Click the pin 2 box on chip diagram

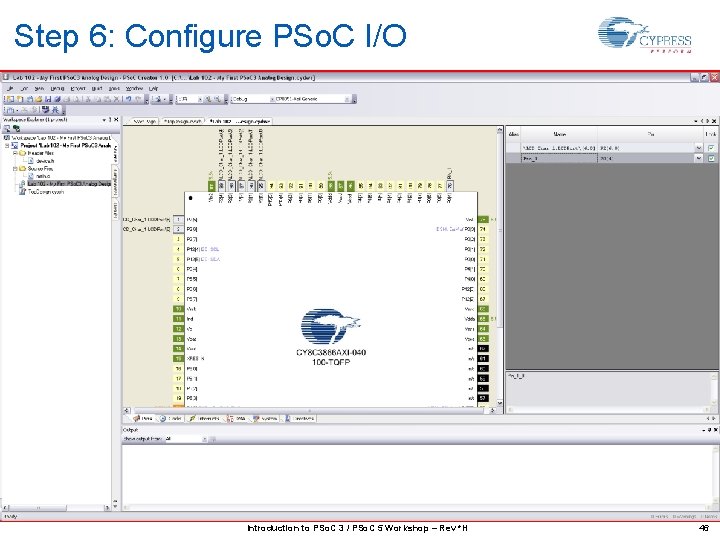[179, 229]
